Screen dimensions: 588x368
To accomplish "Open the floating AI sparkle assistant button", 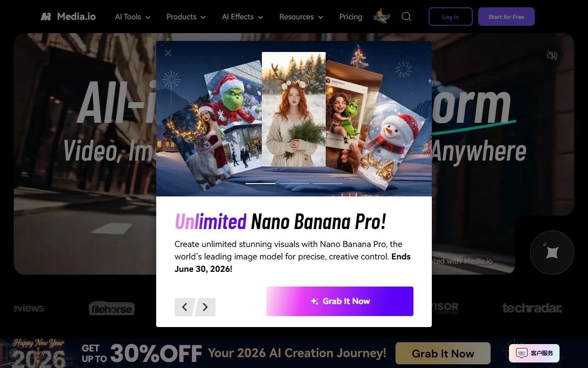I will point(552,253).
